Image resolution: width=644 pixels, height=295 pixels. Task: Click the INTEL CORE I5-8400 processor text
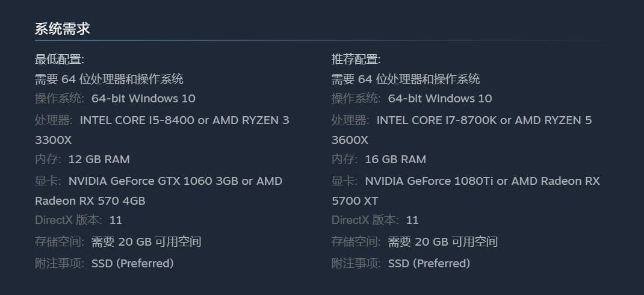click(x=137, y=120)
